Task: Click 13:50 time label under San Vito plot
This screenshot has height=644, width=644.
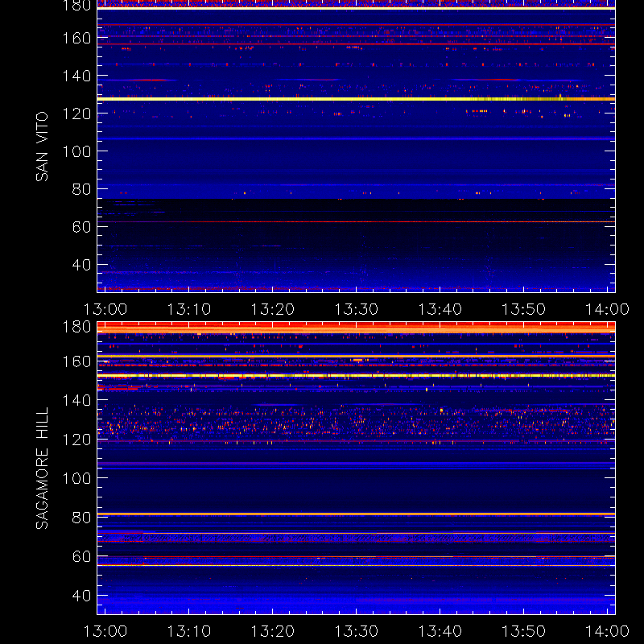Action: (x=524, y=309)
